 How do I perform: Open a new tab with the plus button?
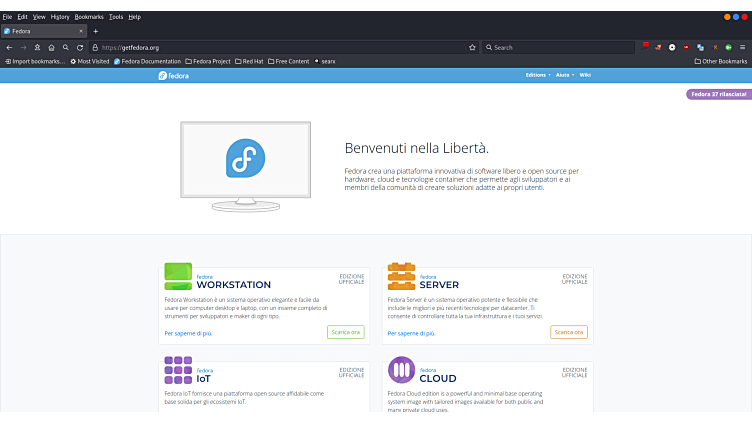tap(96, 31)
